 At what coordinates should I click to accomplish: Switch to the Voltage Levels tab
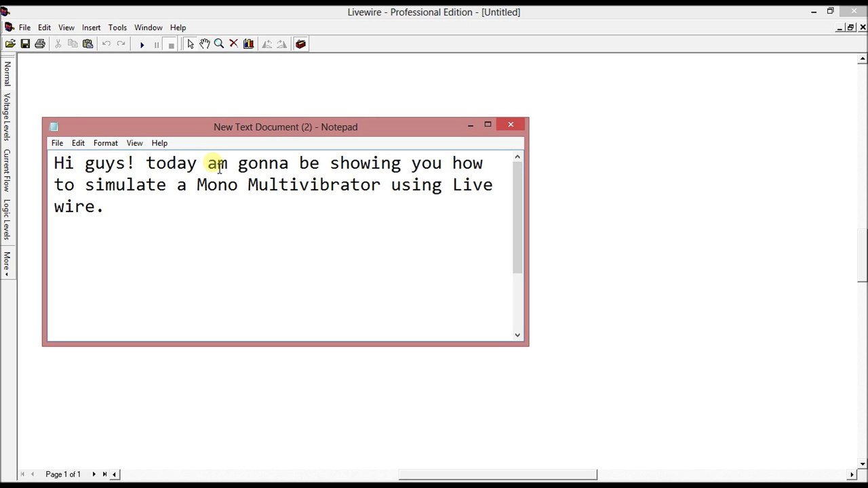pyautogui.click(x=7, y=117)
